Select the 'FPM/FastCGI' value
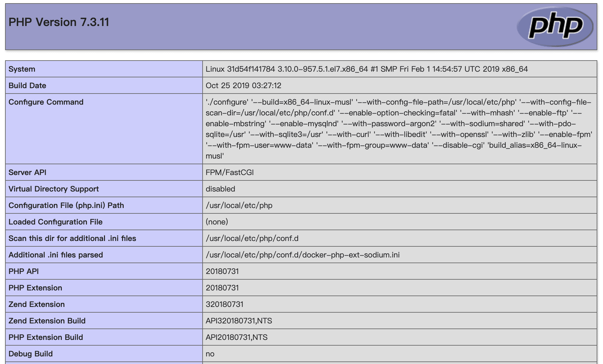The image size is (603, 364). pyautogui.click(x=230, y=172)
